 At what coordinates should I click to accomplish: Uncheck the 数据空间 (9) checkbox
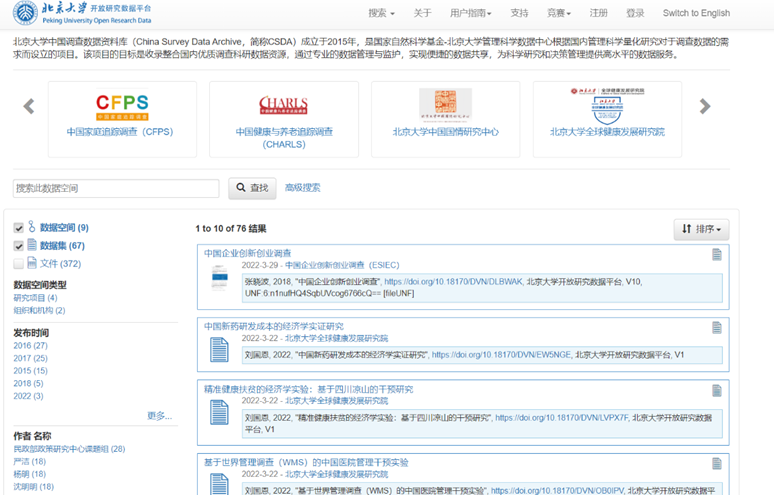[x=19, y=228]
